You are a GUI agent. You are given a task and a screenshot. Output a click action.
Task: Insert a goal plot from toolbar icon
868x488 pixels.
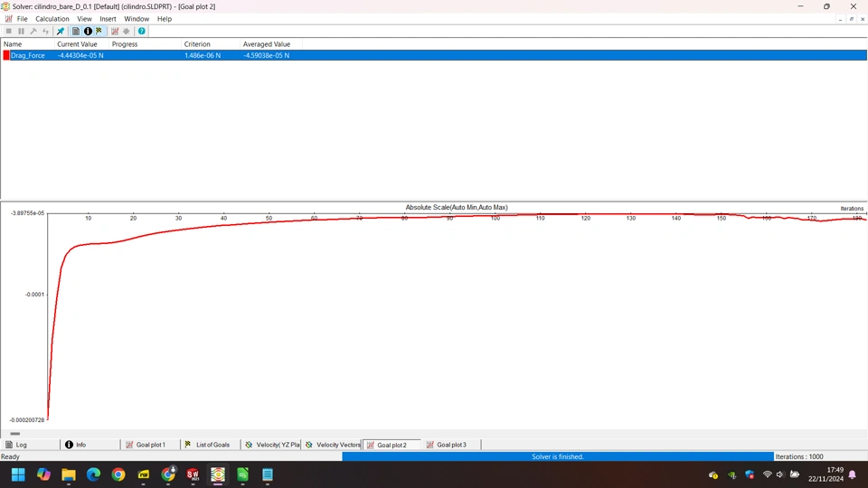pos(115,31)
